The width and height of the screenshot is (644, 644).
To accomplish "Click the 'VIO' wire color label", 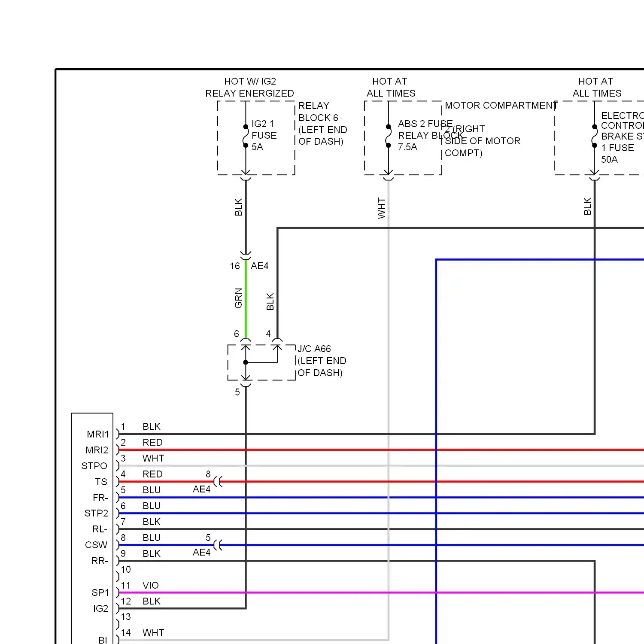I will 151,586.
